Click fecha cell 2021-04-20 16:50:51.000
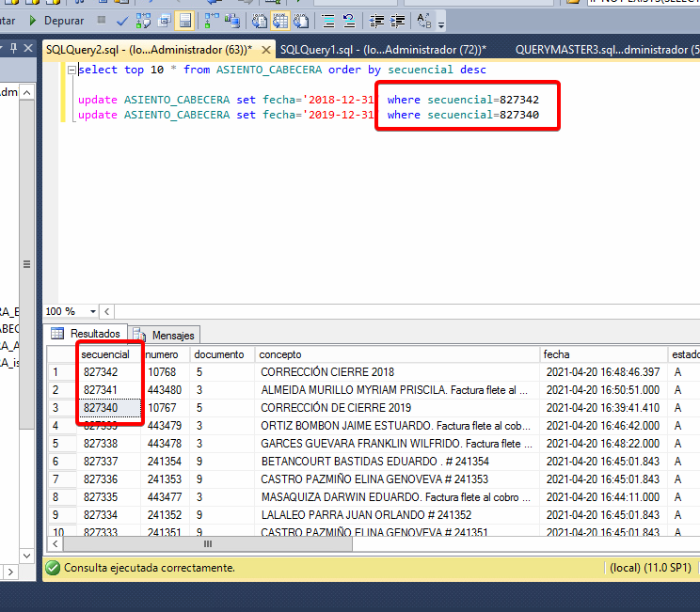 tap(604, 390)
